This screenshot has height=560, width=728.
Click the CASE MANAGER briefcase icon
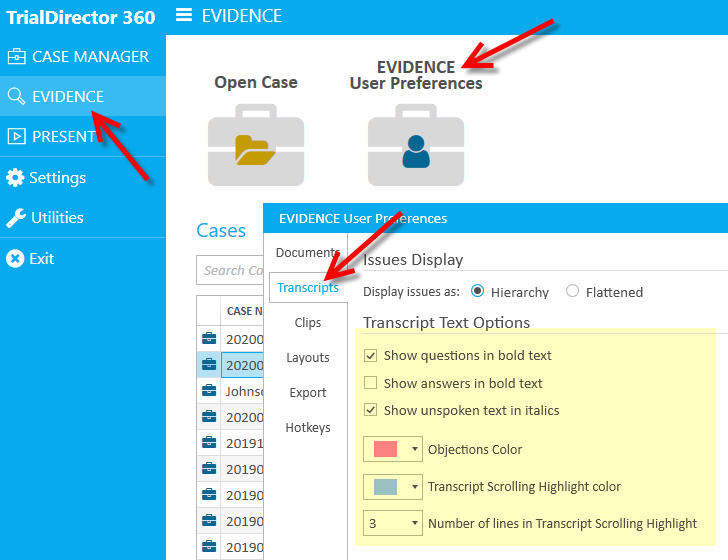click(17, 57)
